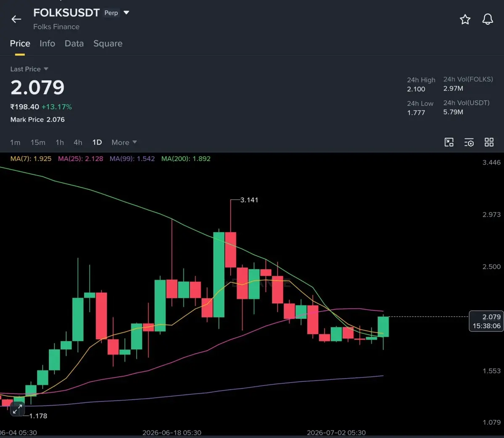Click the 3.446 price axis label

[x=491, y=163]
